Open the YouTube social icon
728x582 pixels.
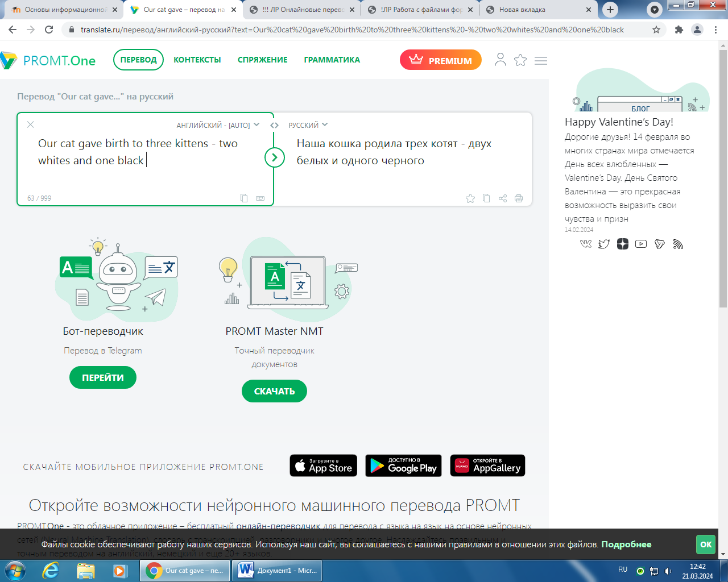coord(641,244)
